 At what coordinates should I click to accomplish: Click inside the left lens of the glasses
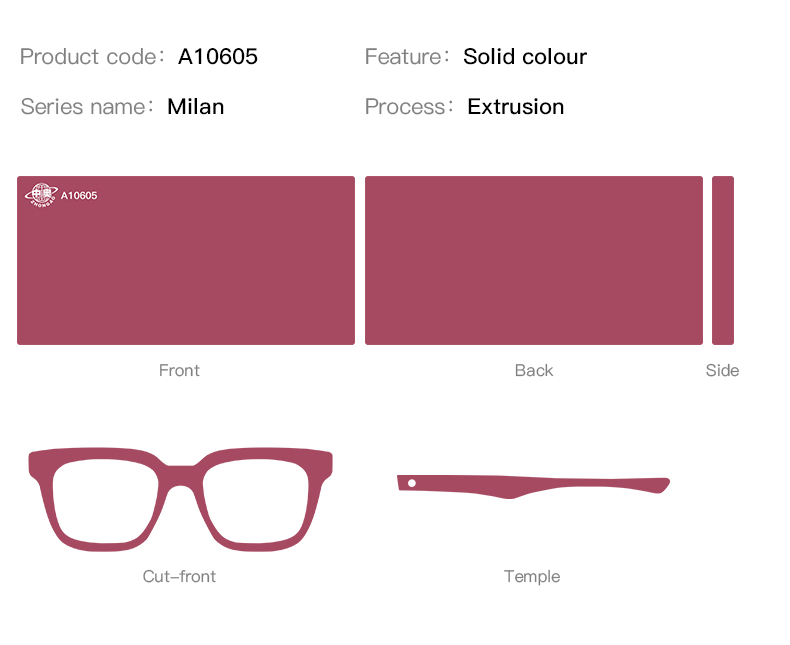pyautogui.click(x=102, y=498)
